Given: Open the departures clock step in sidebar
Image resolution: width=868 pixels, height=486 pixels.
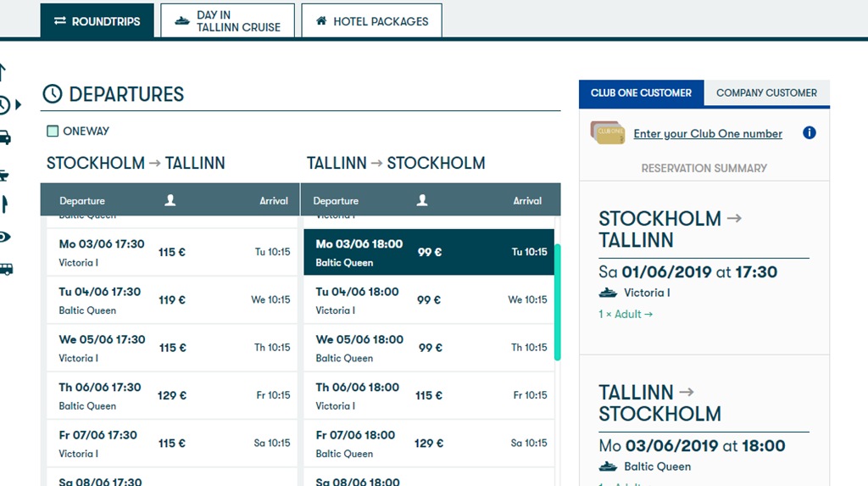Looking at the screenshot, I should (x=4, y=104).
